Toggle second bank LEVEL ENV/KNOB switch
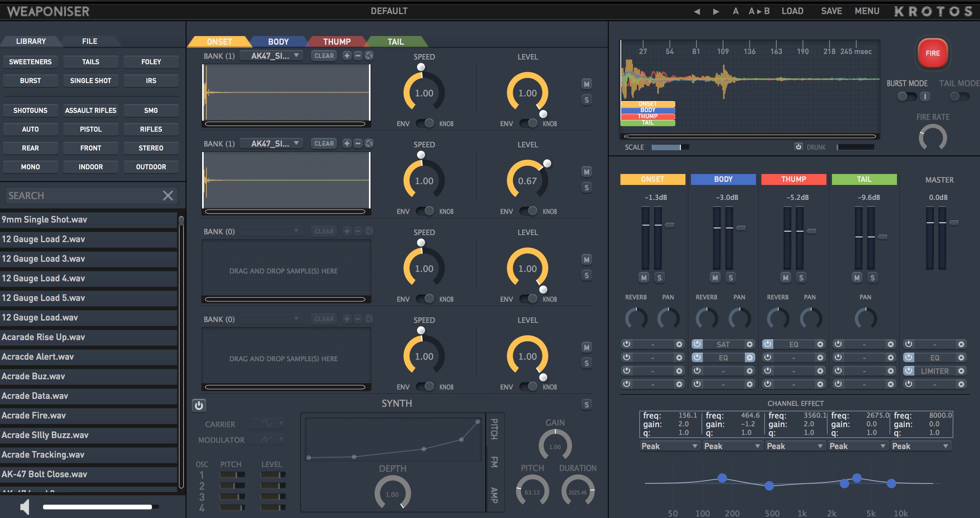The height and width of the screenshot is (518, 980). pos(528,211)
